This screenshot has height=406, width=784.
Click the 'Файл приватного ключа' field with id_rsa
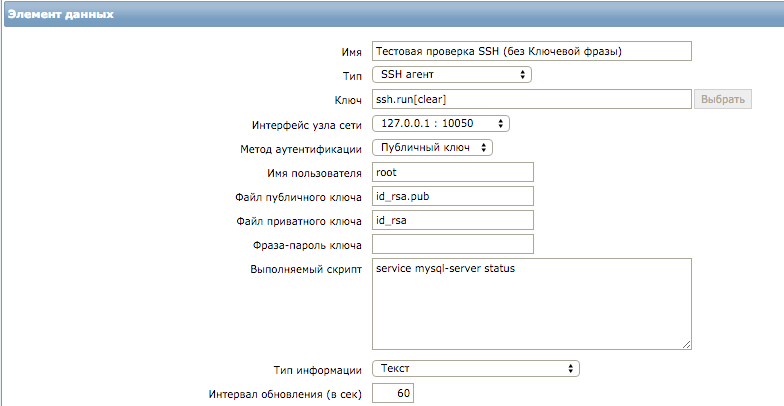452,220
